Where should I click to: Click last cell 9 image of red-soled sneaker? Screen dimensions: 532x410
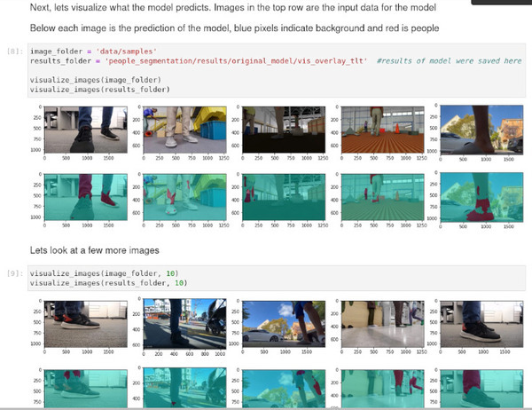[480, 323]
